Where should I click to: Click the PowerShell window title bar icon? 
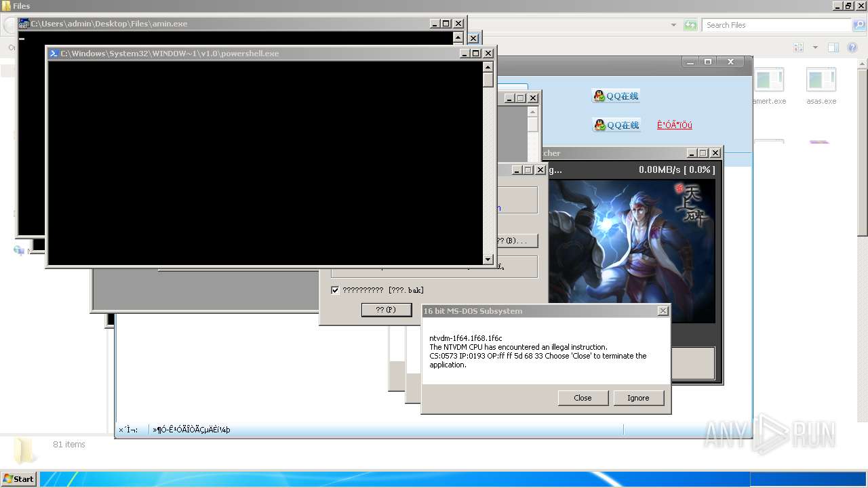pos(54,53)
